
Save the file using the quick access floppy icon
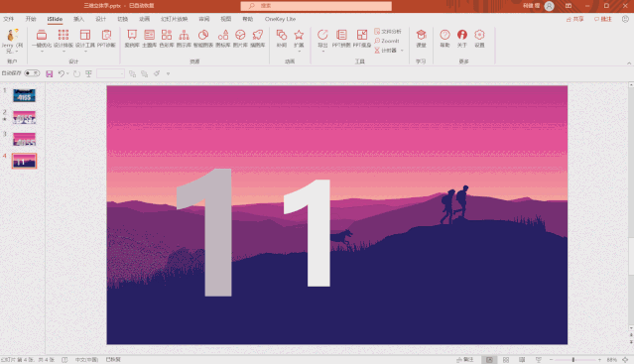(50, 73)
